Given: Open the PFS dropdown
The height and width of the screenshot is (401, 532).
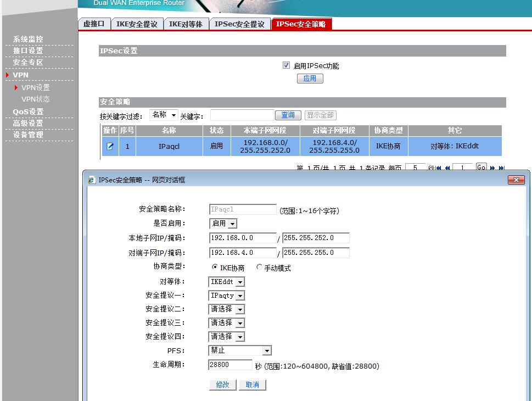Looking at the screenshot, I should pos(240,350).
